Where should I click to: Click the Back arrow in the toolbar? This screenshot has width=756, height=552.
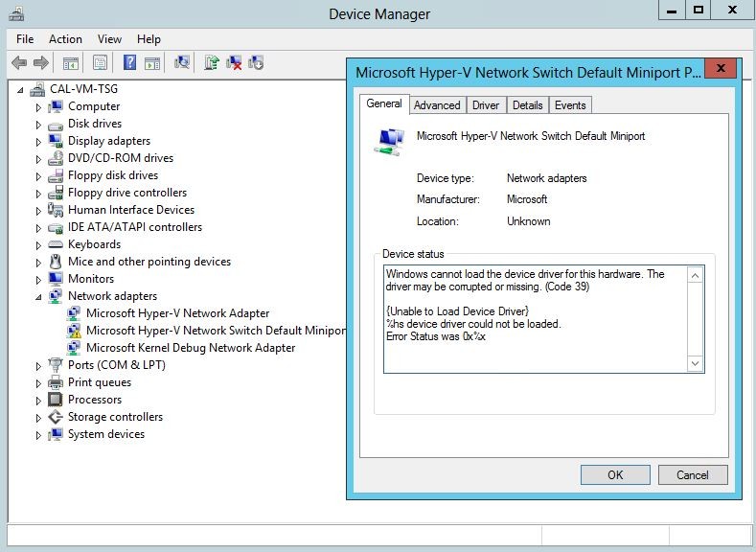[x=18, y=63]
